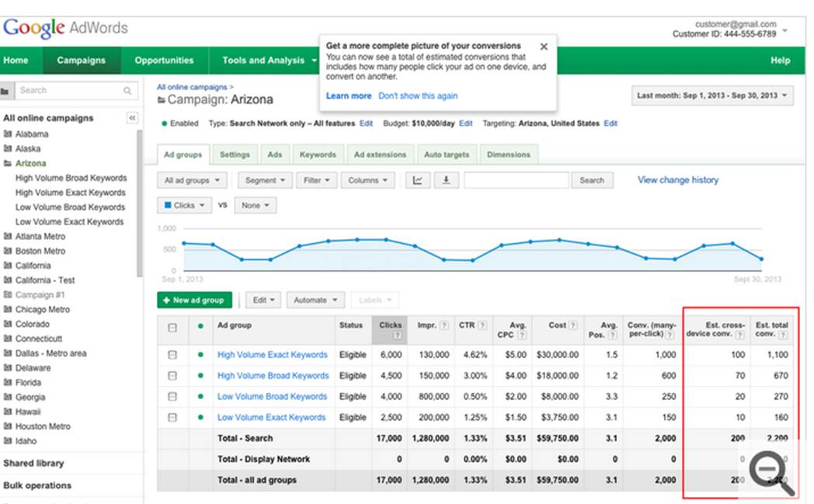Open the customer account dropdown arrow

click(785, 30)
